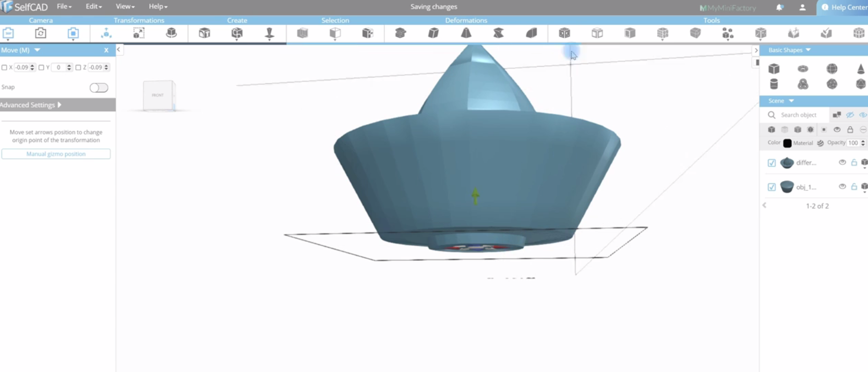868x372 pixels.
Task: Open the Edit menu
Action: coord(94,7)
